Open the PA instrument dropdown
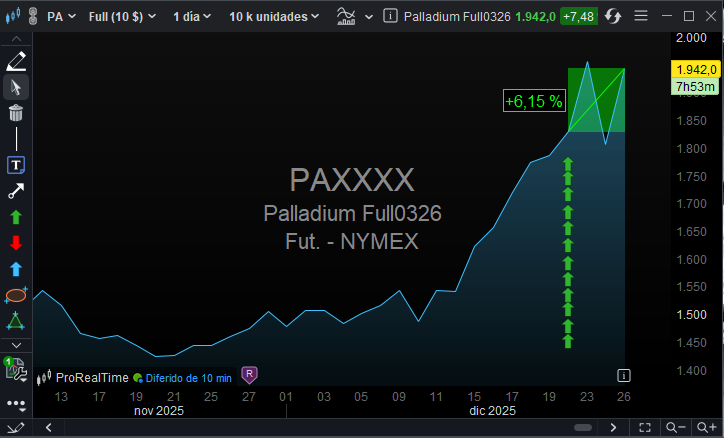Image resolution: width=724 pixels, height=438 pixels. coord(61,17)
